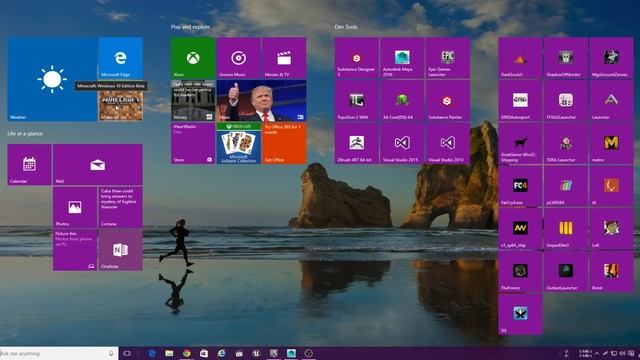Viewport: 640px width, 360px height.
Task: Open File Explorer from the taskbar
Action: [x=169, y=353]
